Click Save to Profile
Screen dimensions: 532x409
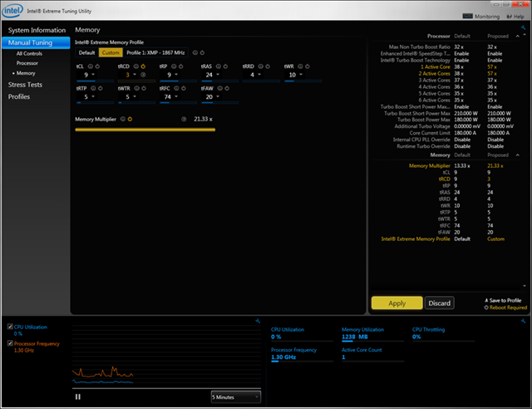point(503,300)
